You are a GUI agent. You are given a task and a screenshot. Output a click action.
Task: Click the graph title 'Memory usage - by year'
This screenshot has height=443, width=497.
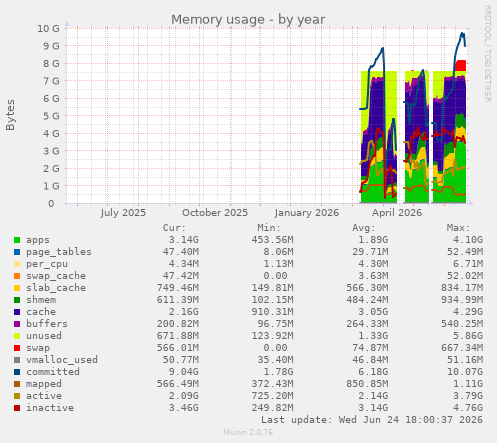[x=248, y=20]
